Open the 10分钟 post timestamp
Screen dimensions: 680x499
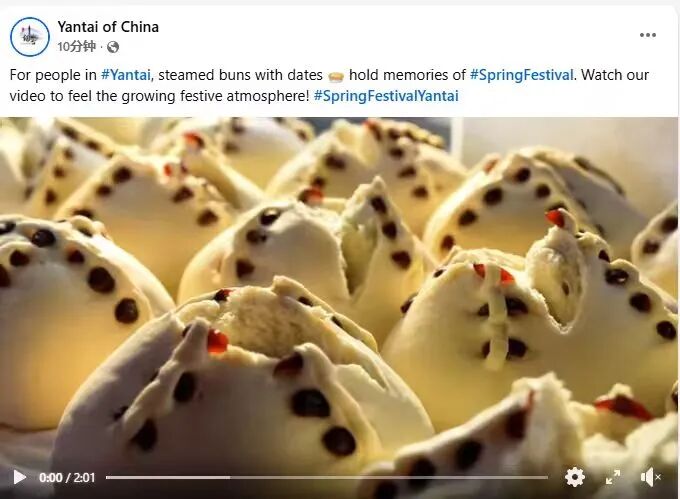pos(76,46)
